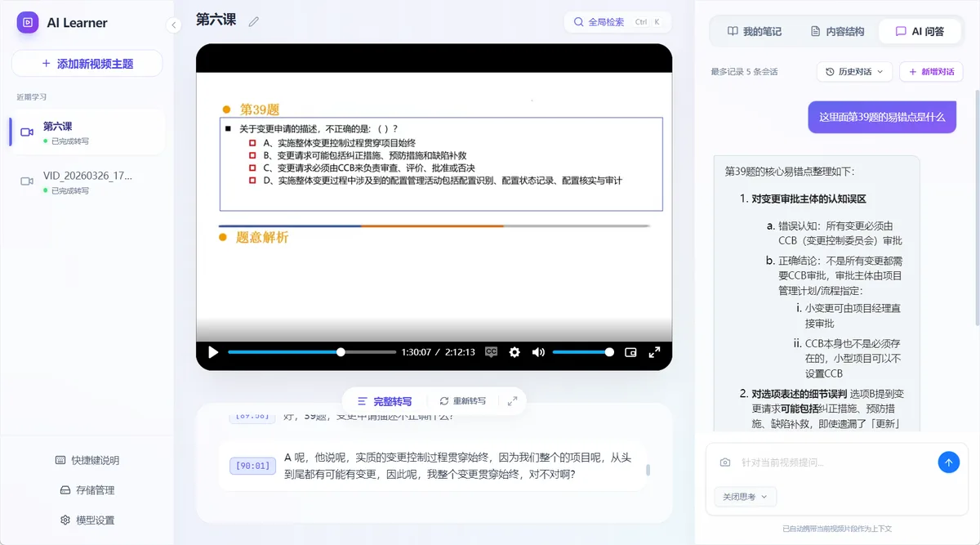Click the 近期学习 section label
980x545 pixels.
[31, 96]
